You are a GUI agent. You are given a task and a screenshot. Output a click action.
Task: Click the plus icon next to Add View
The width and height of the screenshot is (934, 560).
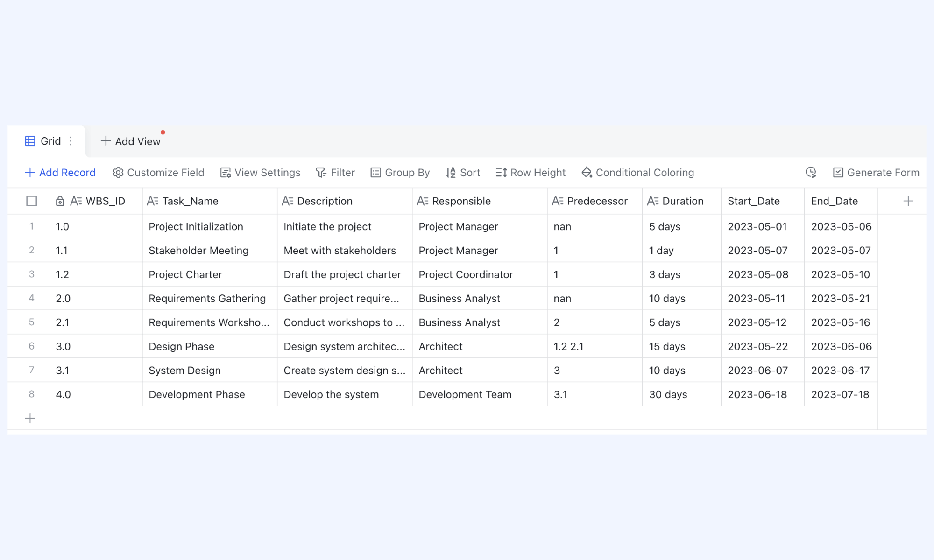(106, 141)
